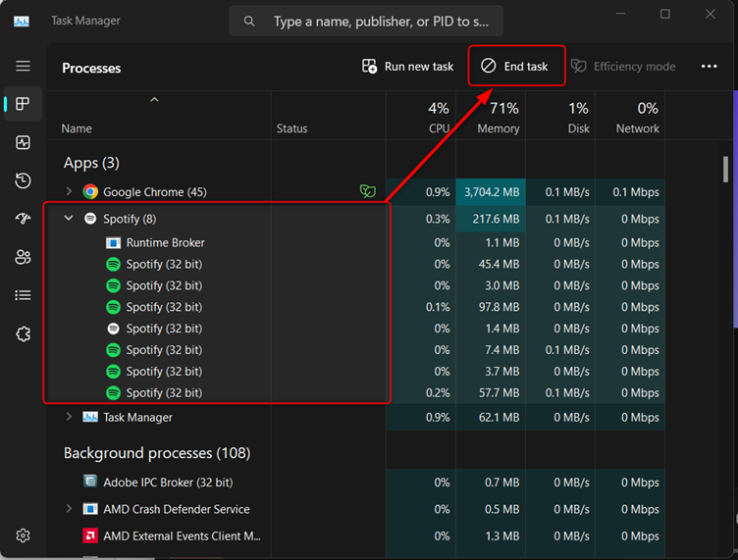Click the green efficiency leaf icon on Chrome row
Image resolution: width=738 pixels, height=560 pixels.
[x=368, y=191]
